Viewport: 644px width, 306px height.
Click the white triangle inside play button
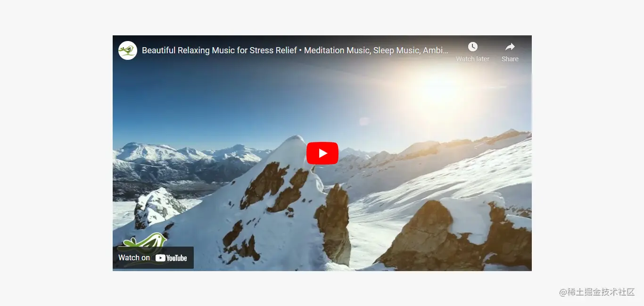(x=323, y=153)
